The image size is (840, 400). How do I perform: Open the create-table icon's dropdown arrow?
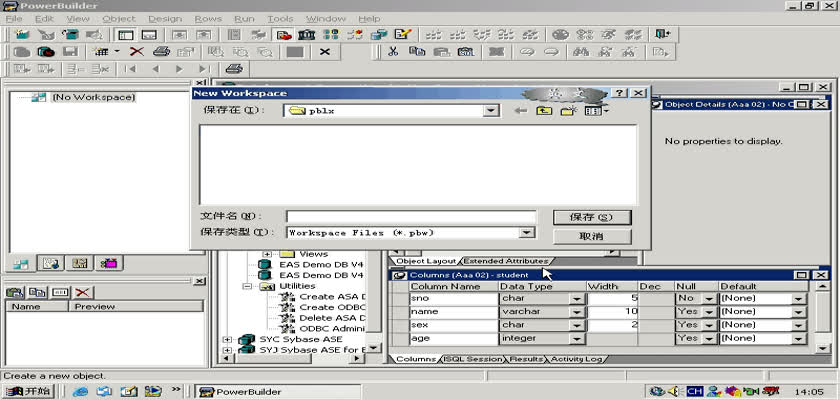[117, 52]
